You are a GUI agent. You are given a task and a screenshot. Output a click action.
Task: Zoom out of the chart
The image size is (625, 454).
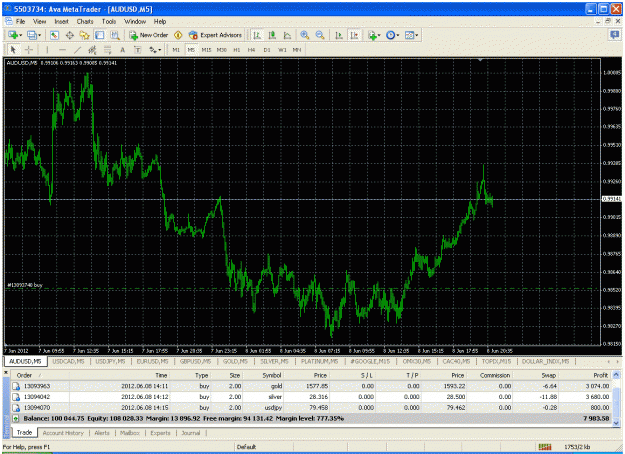pos(320,35)
